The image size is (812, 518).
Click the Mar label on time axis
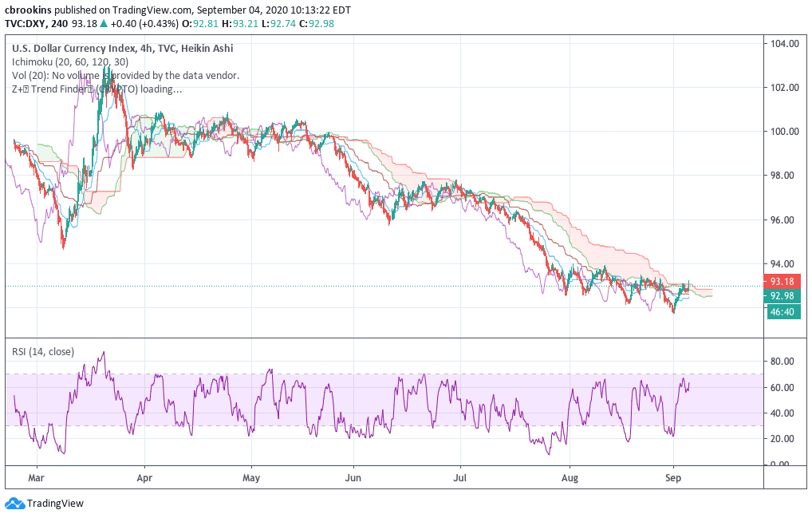tap(36, 477)
